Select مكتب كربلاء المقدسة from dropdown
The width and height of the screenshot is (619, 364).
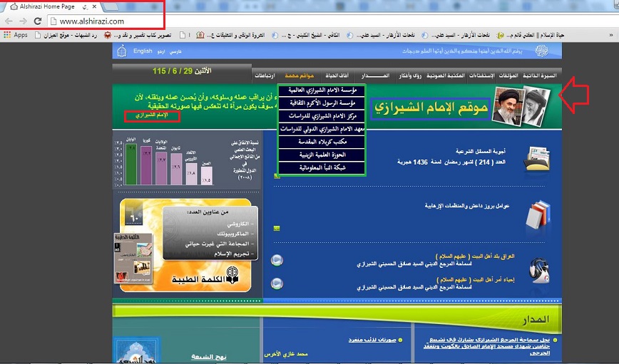point(322,142)
